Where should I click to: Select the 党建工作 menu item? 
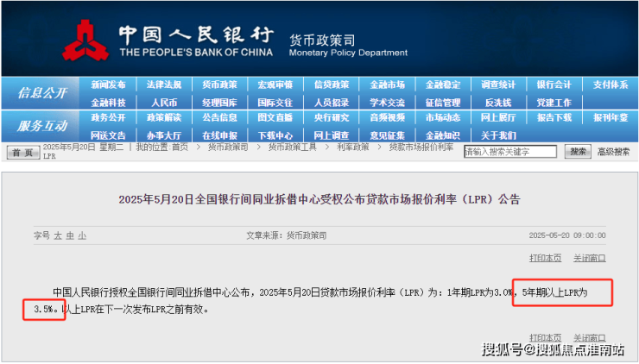554,103
